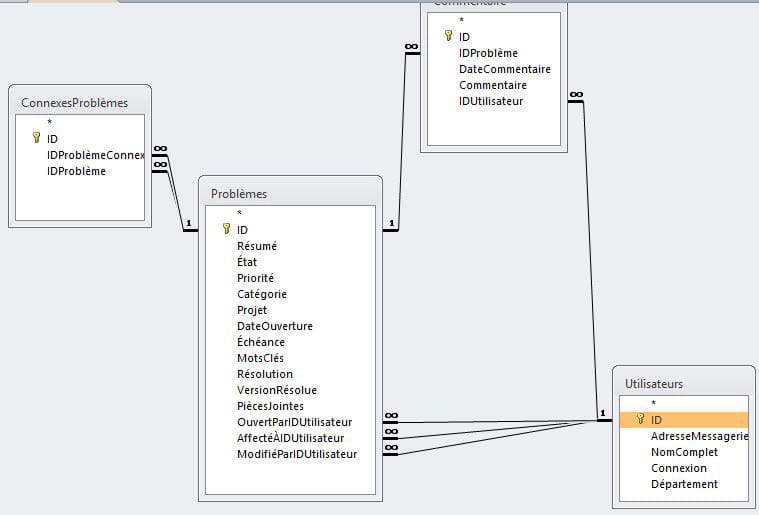Select the Catégorie field
The width and height of the screenshot is (759, 515).
coord(290,294)
